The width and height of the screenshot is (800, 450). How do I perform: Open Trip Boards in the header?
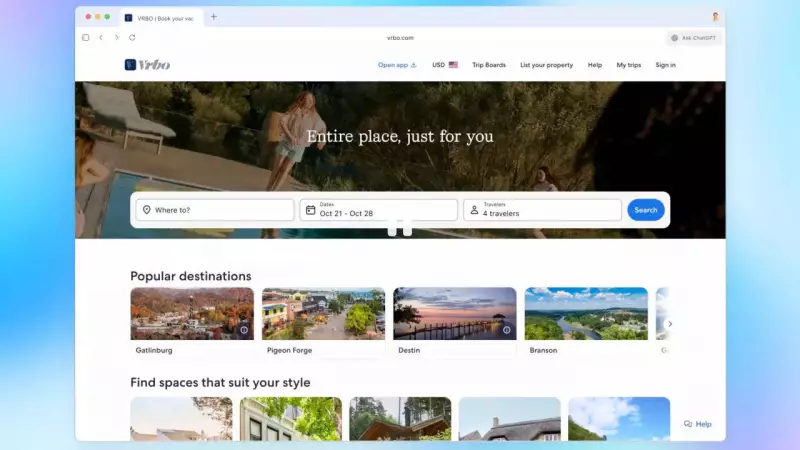(489, 65)
